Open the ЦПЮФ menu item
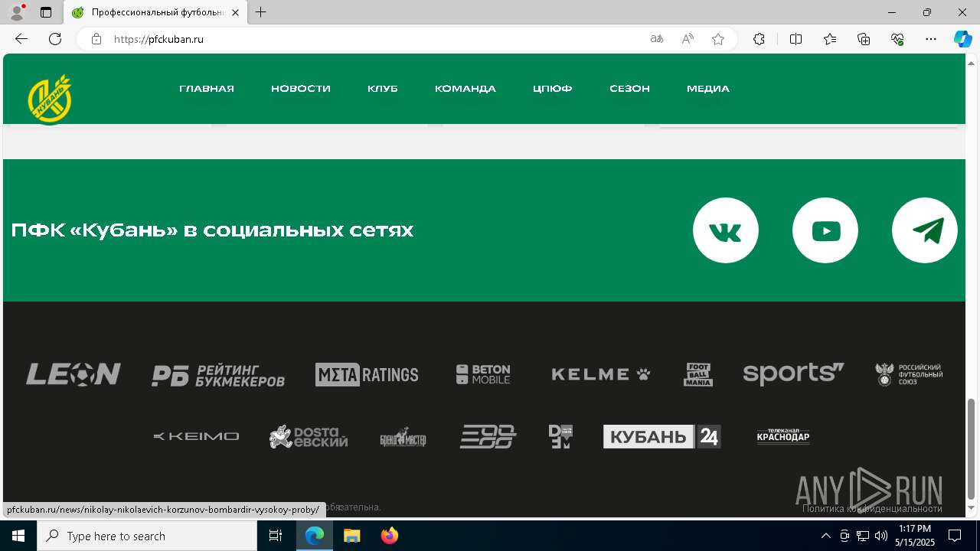The image size is (980, 551). 553,89
